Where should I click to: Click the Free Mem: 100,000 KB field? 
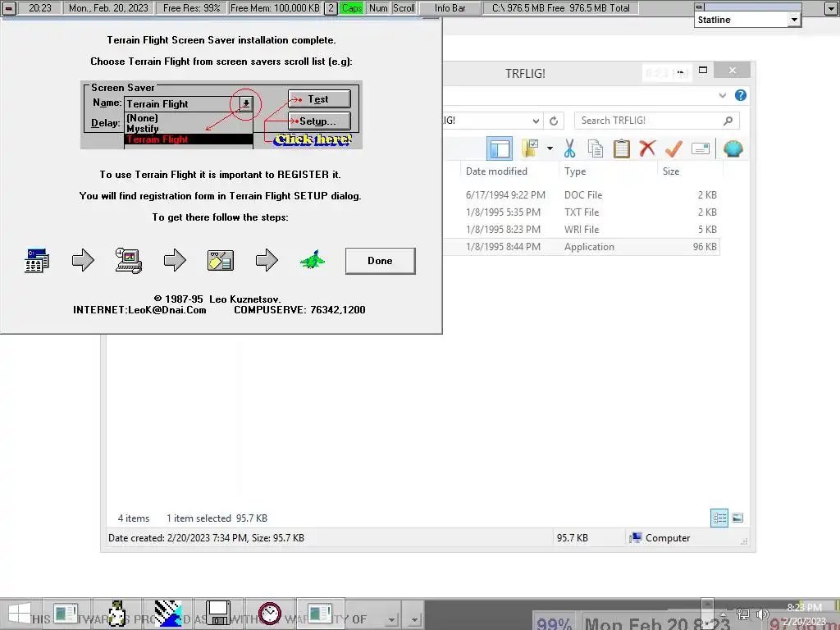[275, 8]
